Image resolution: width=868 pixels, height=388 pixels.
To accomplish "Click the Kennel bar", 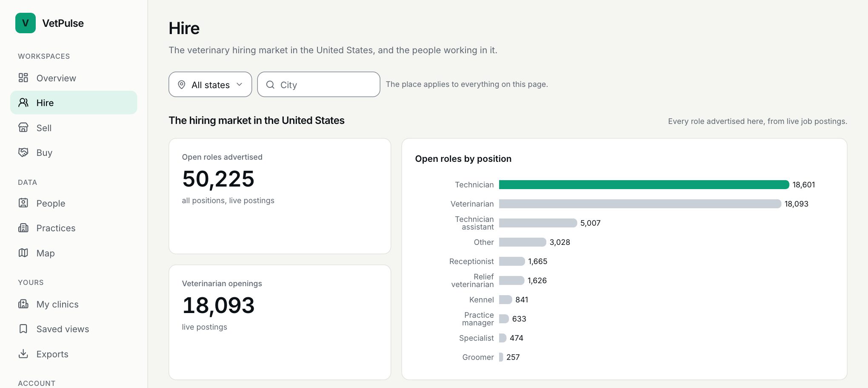I will 505,299.
